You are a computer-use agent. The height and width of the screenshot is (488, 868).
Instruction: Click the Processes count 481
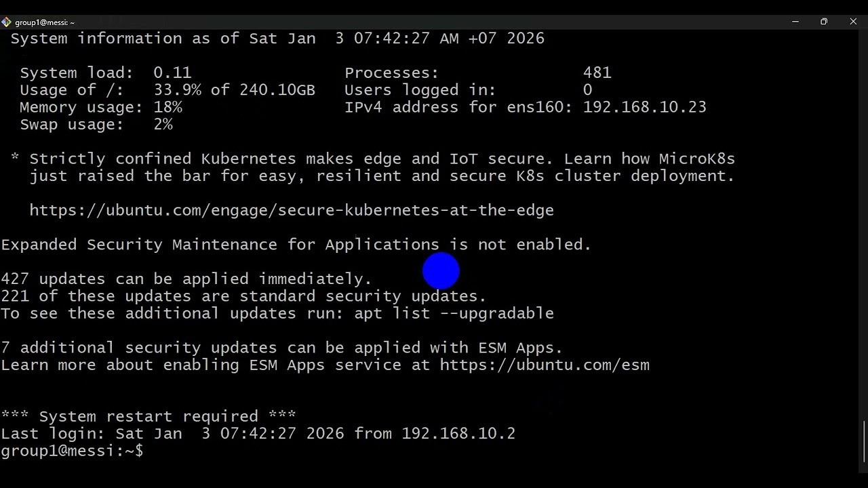pos(597,73)
